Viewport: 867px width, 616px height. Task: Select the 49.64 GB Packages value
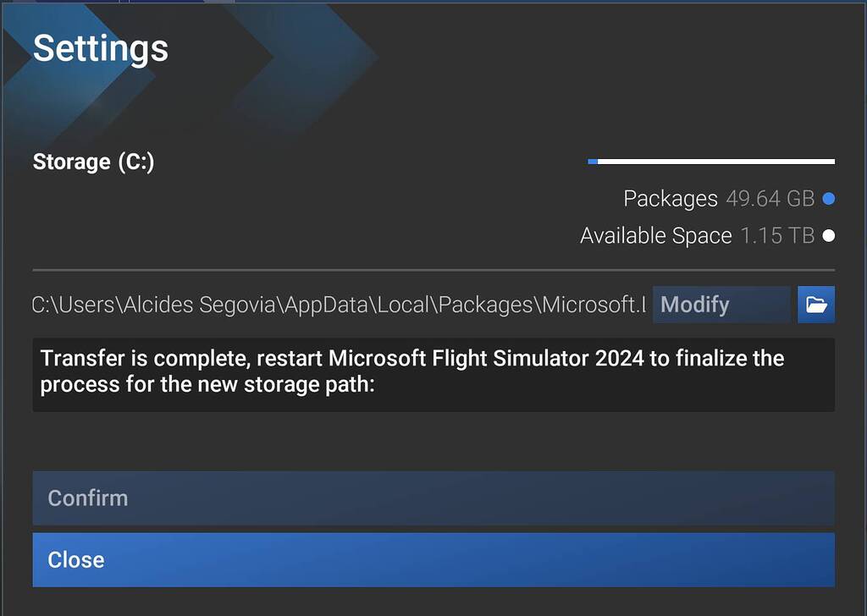[770, 198]
